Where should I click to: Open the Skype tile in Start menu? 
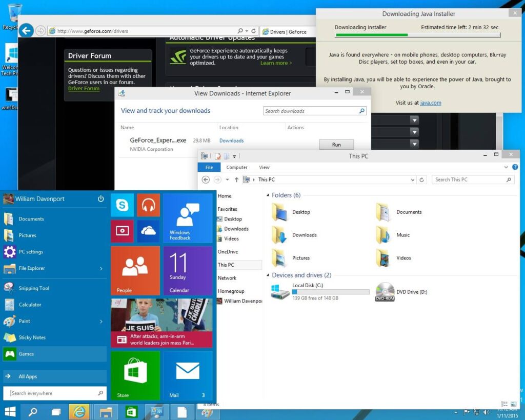click(122, 205)
